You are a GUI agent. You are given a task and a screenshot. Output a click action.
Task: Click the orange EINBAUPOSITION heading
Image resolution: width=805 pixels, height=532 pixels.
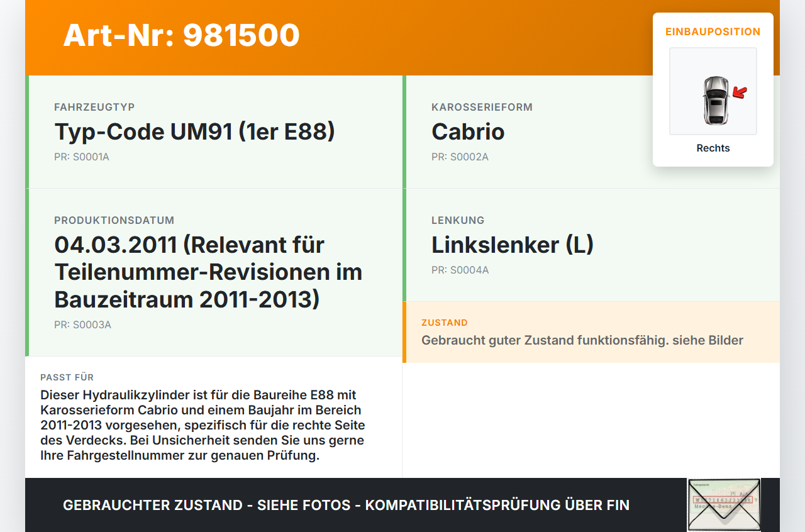click(713, 30)
